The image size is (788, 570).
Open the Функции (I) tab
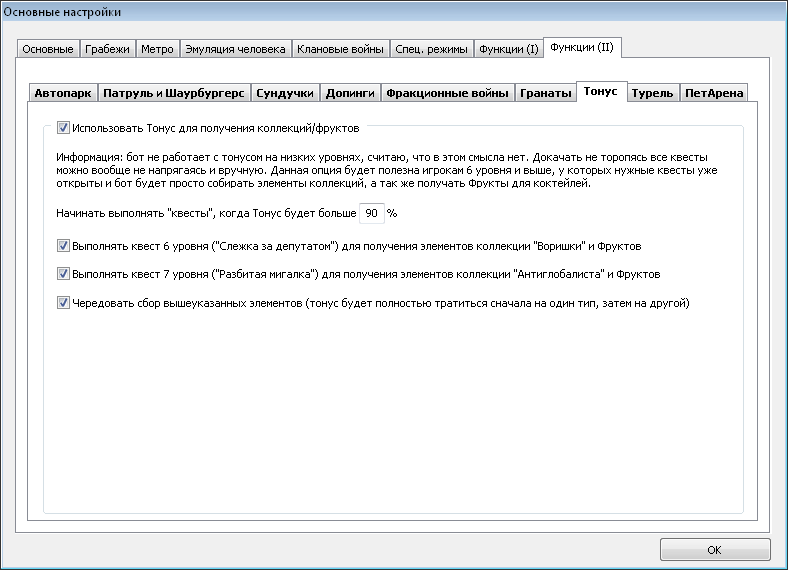pos(509,49)
